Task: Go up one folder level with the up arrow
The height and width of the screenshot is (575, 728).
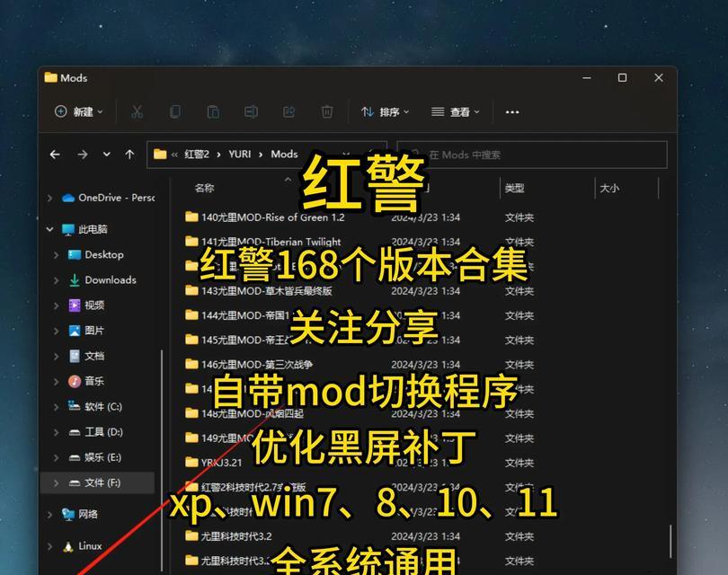Action: pyautogui.click(x=129, y=155)
